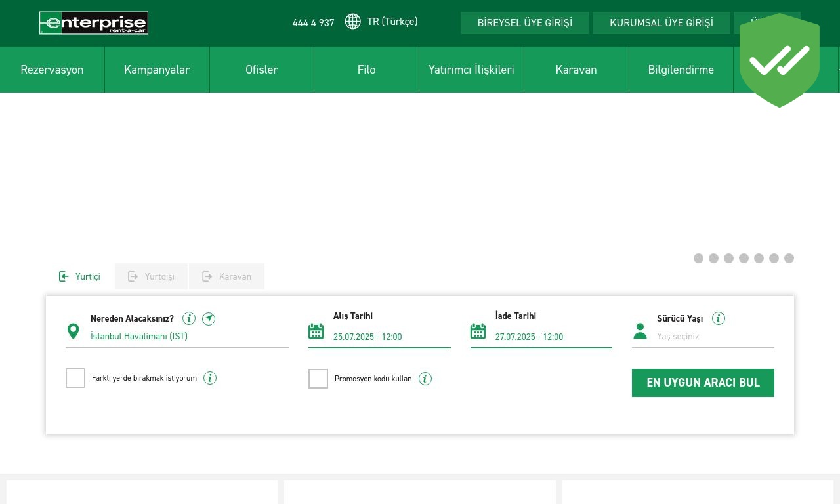Viewport: 840px width, 504px height.
Task: Click info icon next to Nereden Alacaksınız
Action: [189, 318]
